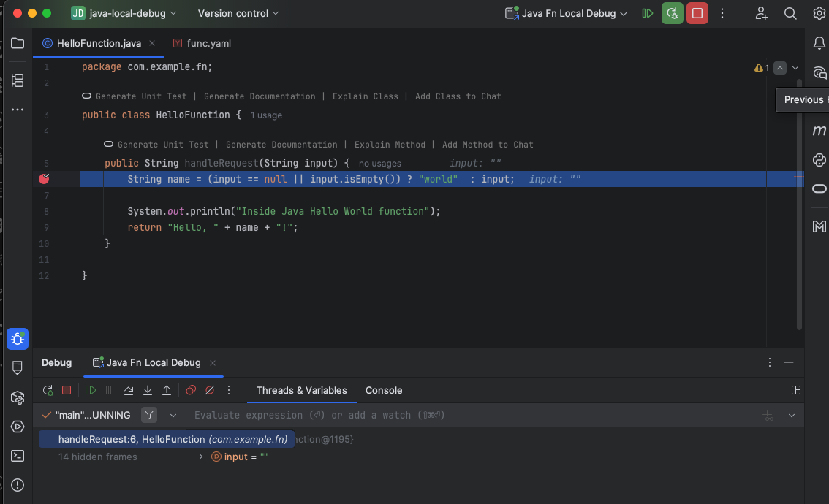The width and height of the screenshot is (829, 504).
Task: Click Add Class to Chat link
Action: (x=458, y=96)
